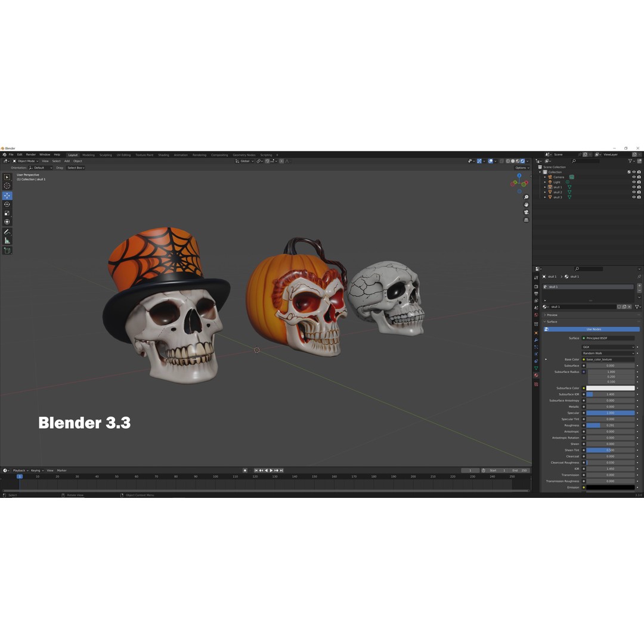Choose the Measure tool
This screenshot has height=644, width=644.
pyautogui.click(x=7, y=241)
